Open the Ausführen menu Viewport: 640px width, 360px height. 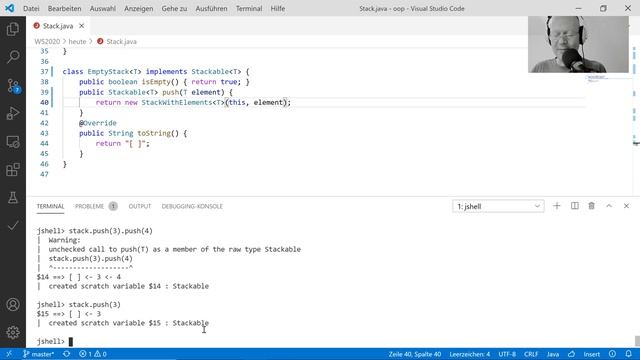click(x=211, y=8)
